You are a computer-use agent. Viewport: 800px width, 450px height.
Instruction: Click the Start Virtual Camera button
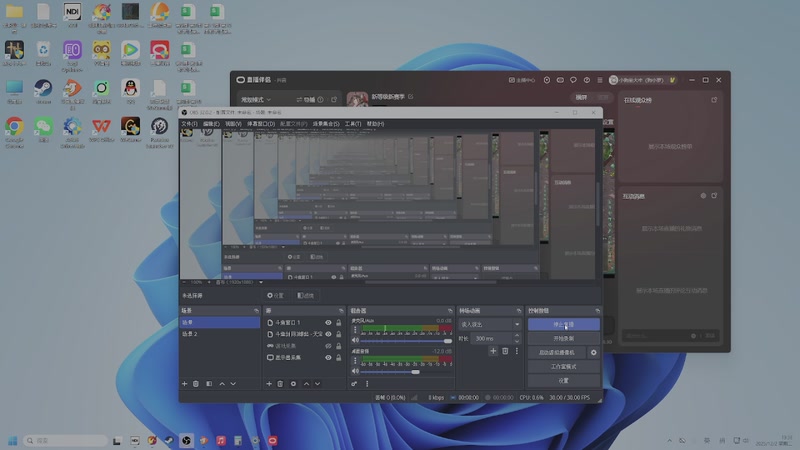point(557,353)
